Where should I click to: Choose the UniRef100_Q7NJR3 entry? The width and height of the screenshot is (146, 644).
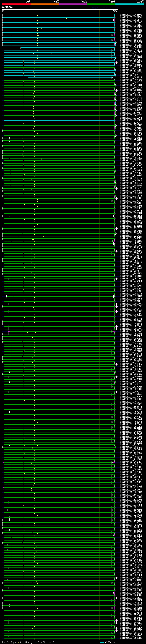pyautogui.click(x=131, y=67)
